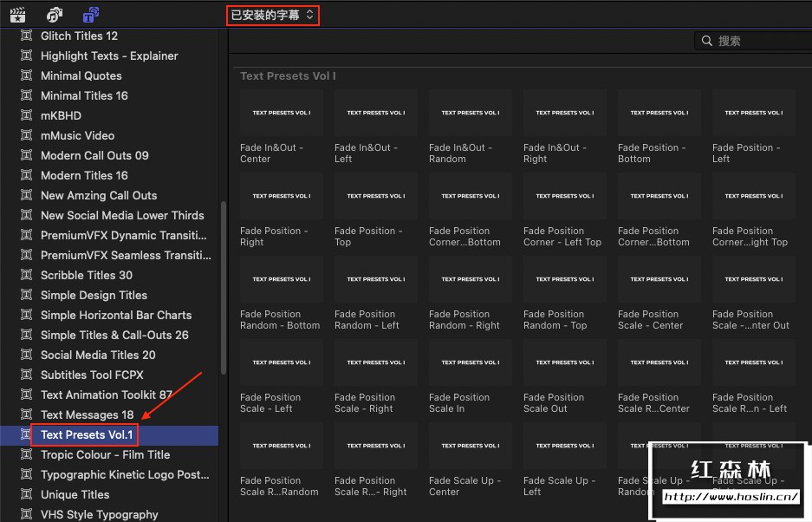Screen dimensions: 812x522
Task: Select Glitch Titles 12 category
Action: point(79,36)
